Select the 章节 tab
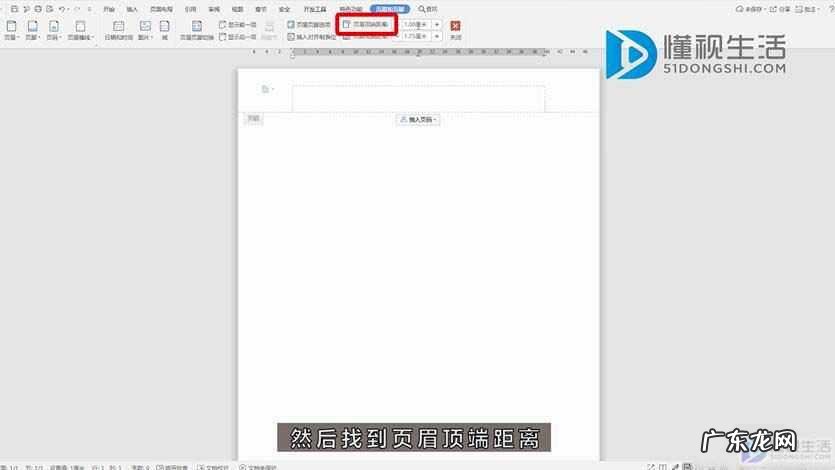 (260, 10)
